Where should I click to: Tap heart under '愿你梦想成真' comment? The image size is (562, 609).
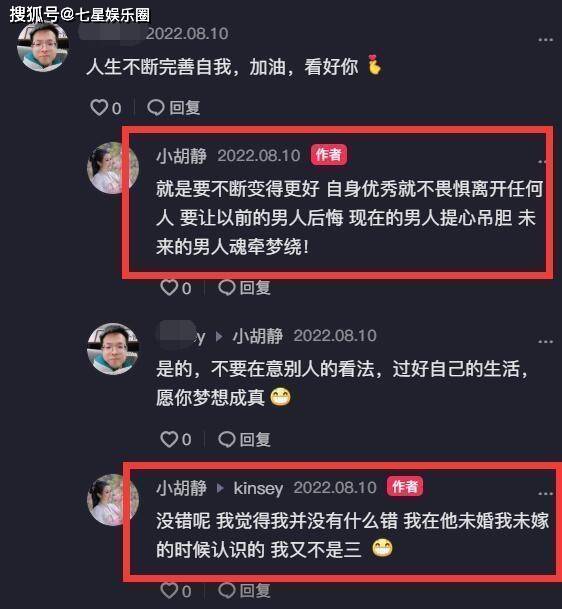click(169, 439)
